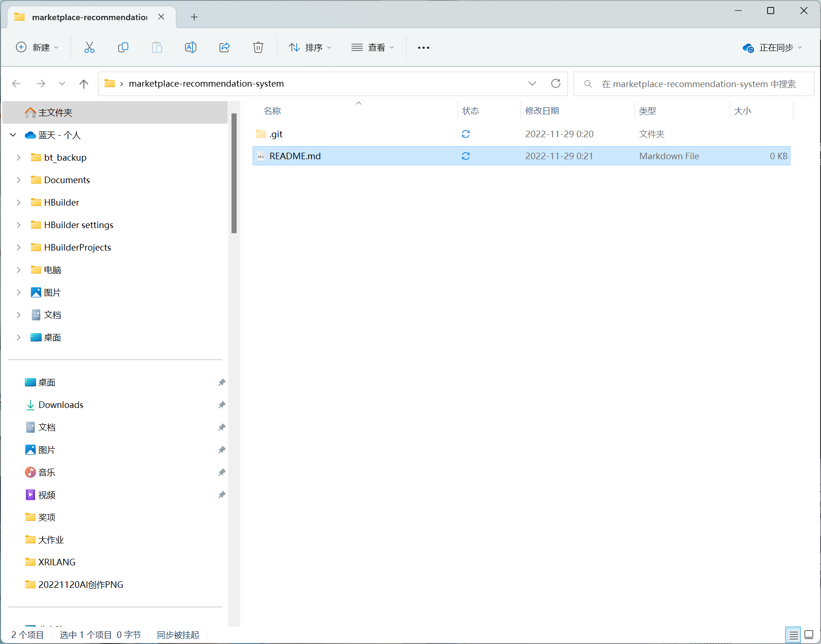Open the three-dot more options menu
The height and width of the screenshot is (644, 821).
(x=424, y=47)
